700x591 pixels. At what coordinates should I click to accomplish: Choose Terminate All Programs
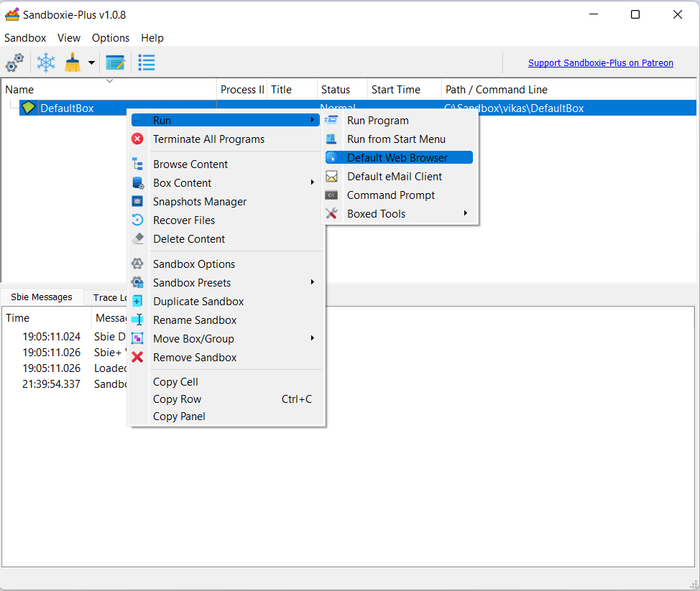[x=226, y=139]
